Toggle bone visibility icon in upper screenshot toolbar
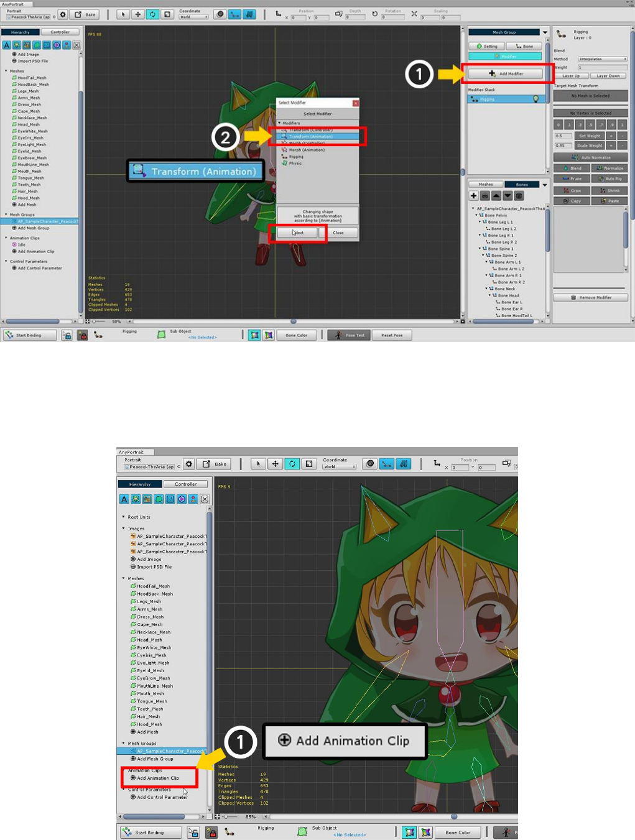Image resolution: width=635 pixels, height=840 pixels. [x=235, y=14]
